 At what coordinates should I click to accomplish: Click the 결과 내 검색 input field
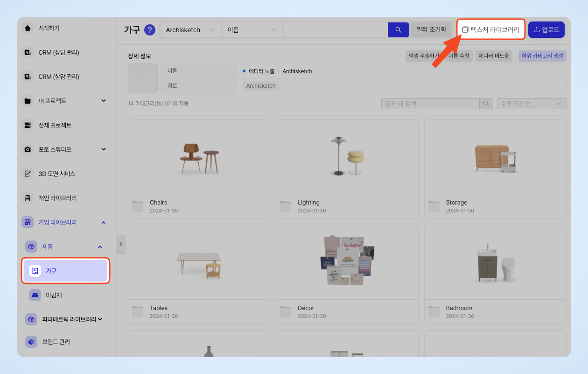click(430, 104)
